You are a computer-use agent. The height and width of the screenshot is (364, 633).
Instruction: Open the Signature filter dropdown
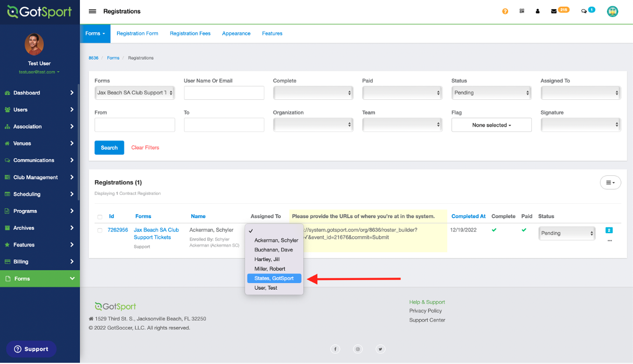581,125
